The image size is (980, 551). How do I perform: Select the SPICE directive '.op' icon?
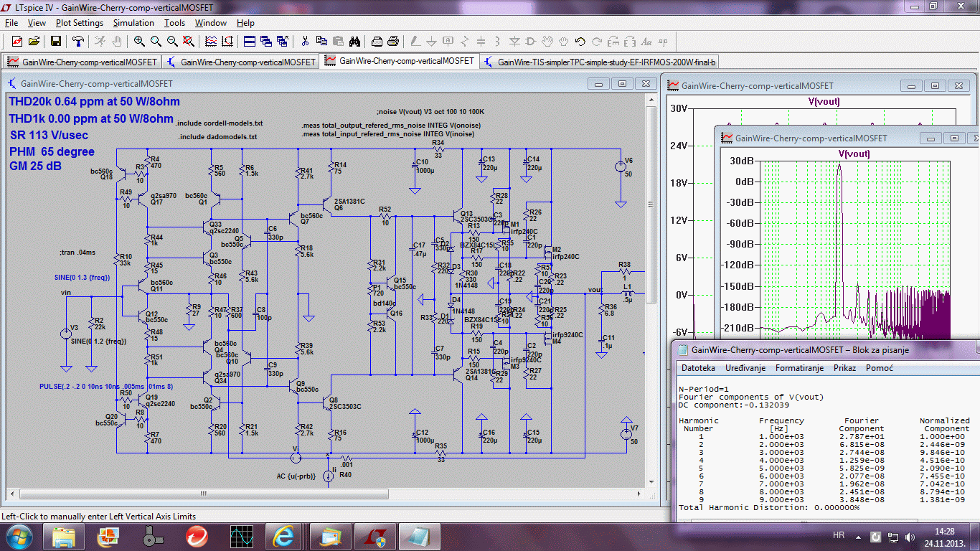(x=664, y=41)
